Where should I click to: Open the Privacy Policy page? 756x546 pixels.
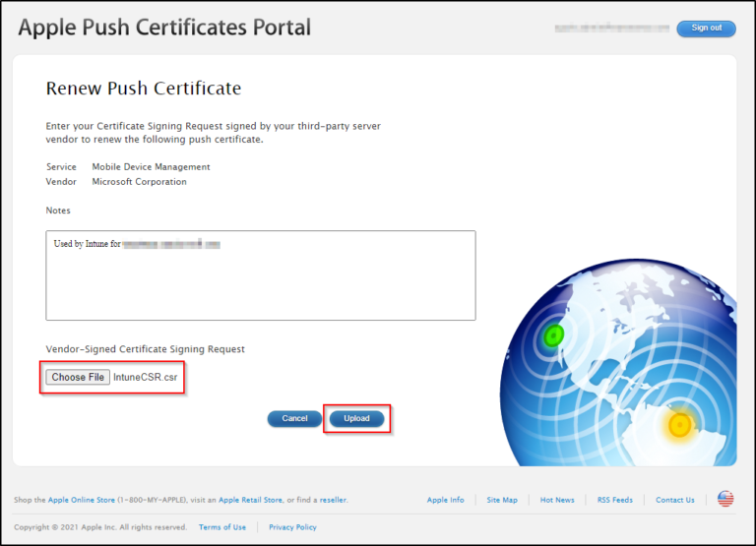(x=292, y=527)
